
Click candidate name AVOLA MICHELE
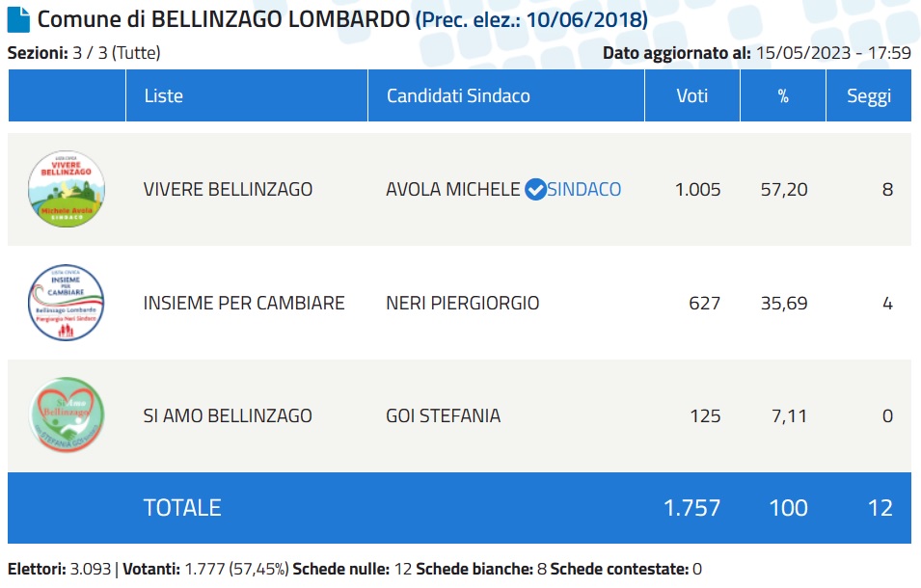(x=453, y=190)
